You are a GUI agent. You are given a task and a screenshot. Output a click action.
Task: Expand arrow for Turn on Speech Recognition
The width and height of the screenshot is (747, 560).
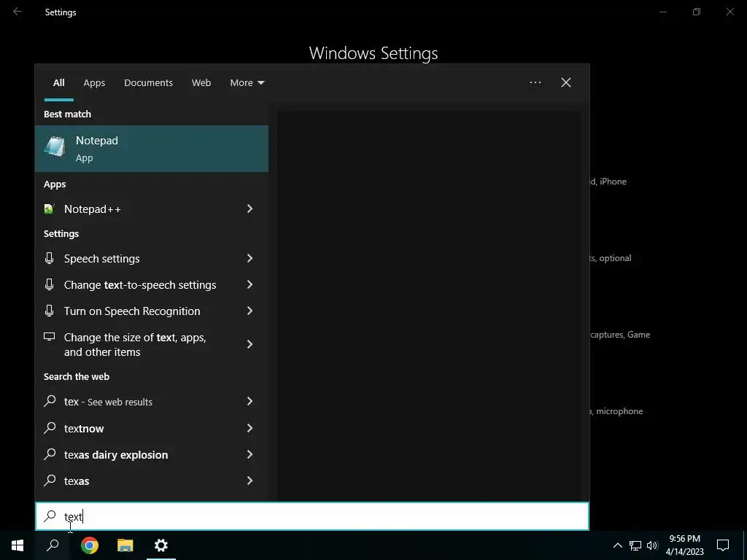249,311
